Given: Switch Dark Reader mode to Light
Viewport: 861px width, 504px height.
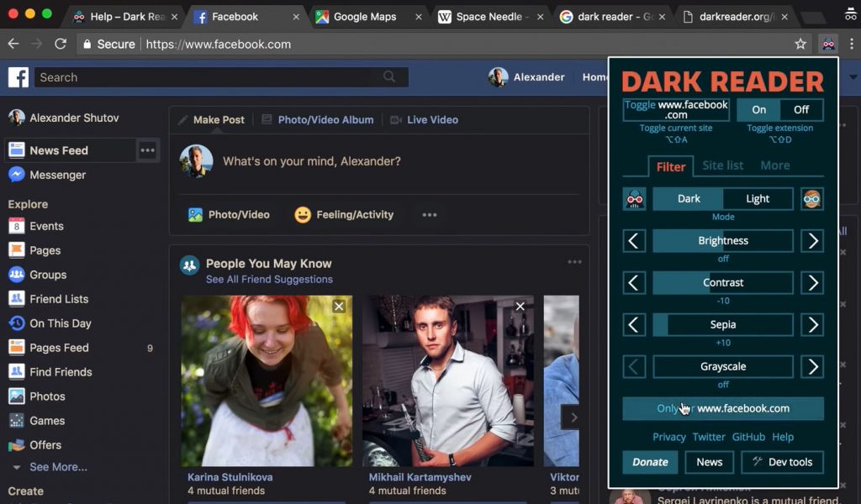Looking at the screenshot, I should click(x=758, y=199).
